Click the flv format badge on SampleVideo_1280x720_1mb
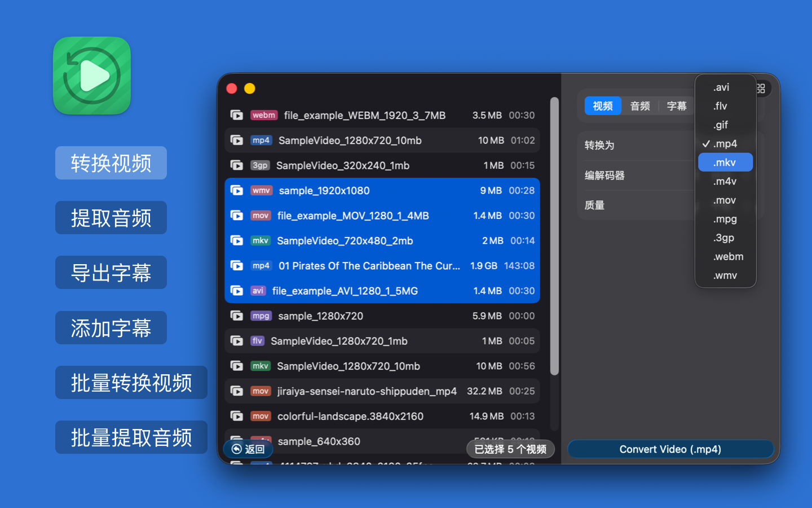 coord(257,341)
